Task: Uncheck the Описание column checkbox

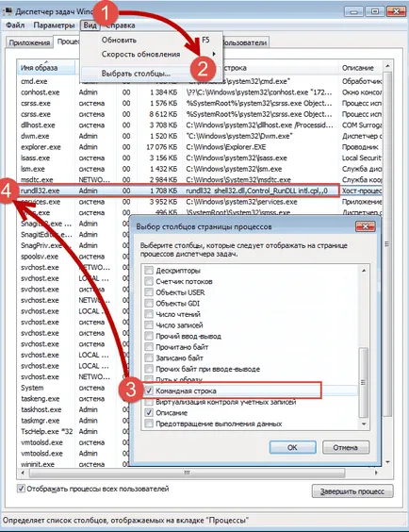Action: 149,413
